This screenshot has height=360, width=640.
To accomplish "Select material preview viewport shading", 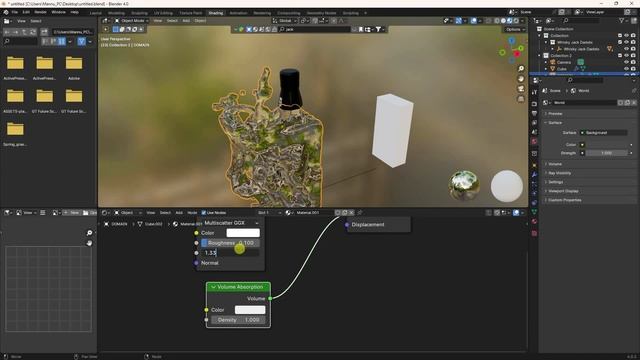I will [x=509, y=20].
